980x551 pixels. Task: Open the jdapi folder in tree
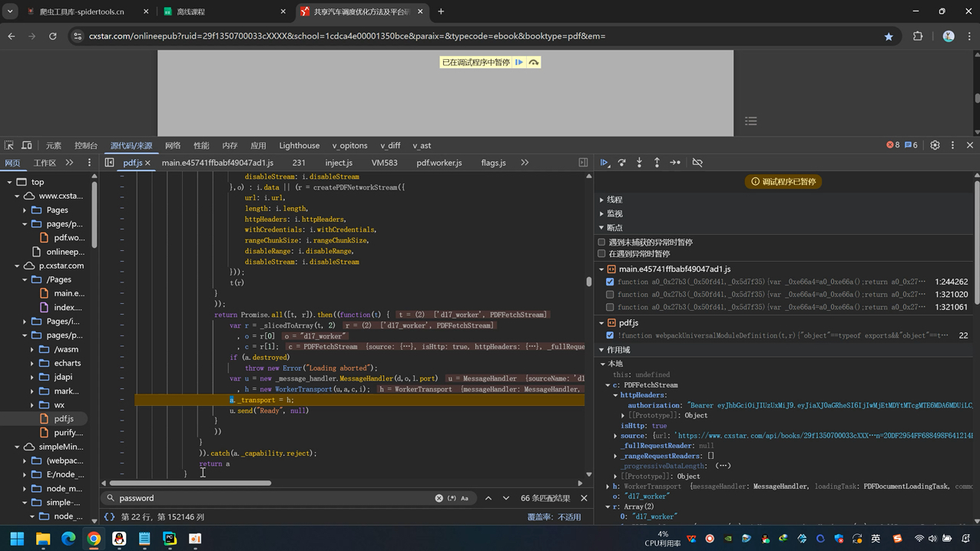coord(63,377)
